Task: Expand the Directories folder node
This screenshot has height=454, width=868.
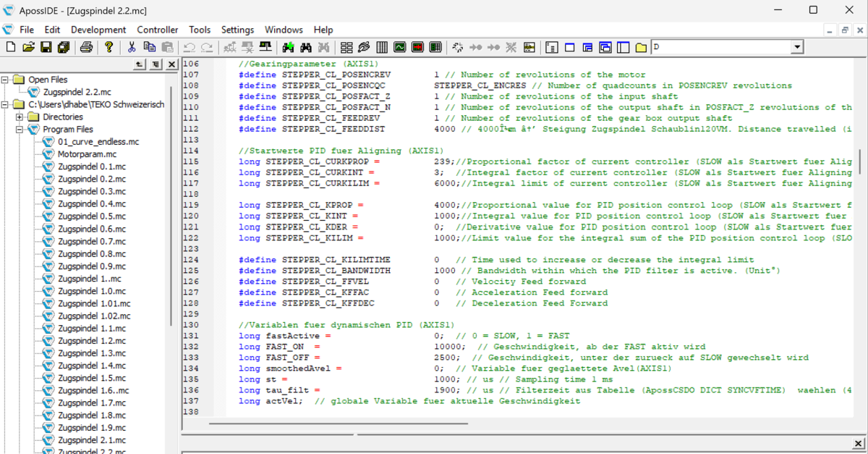Action: point(20,117)
